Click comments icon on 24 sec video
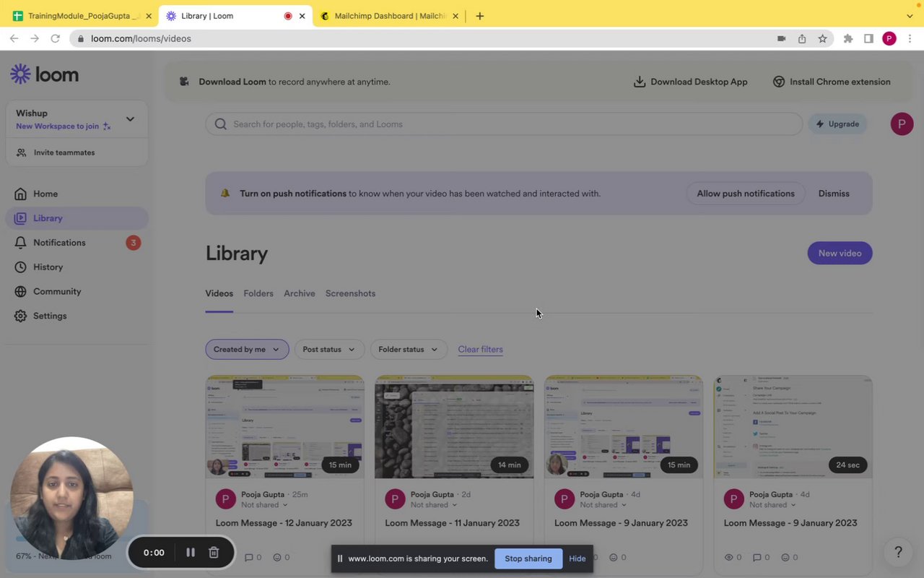This screenshot has height=578, width=924. point(757,558)
